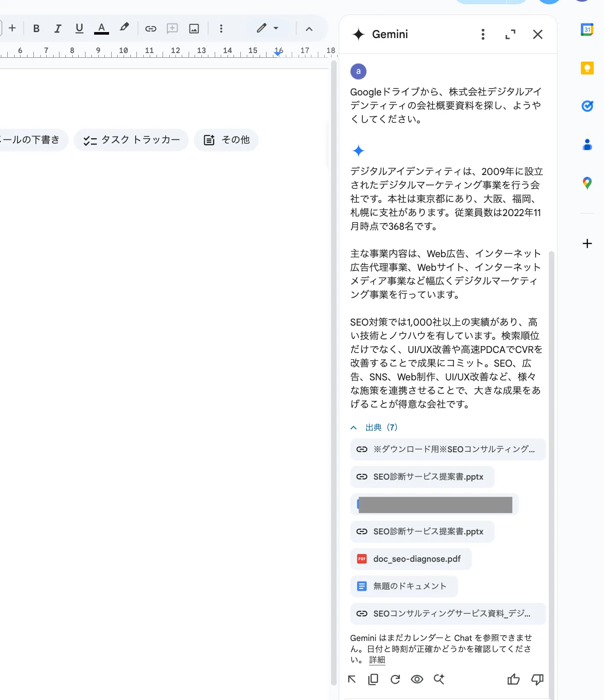This screenshot has width=604, height=700.
Task: Toggle bold formatting
Action: 36,29
